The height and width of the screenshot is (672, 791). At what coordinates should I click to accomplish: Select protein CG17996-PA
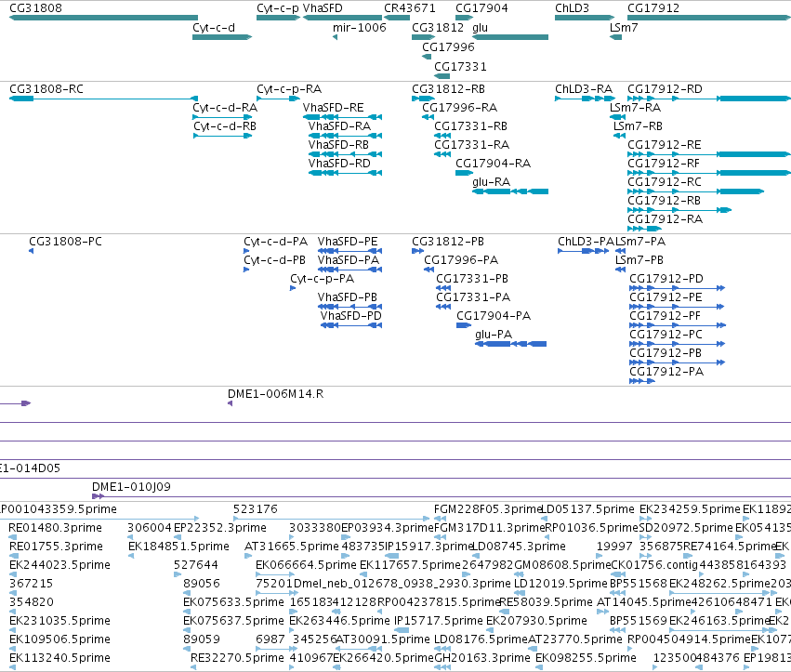click(x=428, y=270)
